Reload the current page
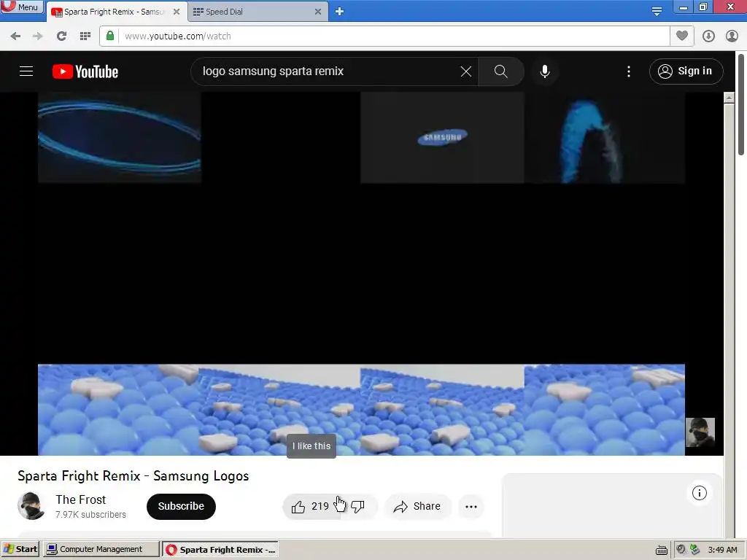The width and height of the screenshot is (747, 560). [x=61, y=36]
